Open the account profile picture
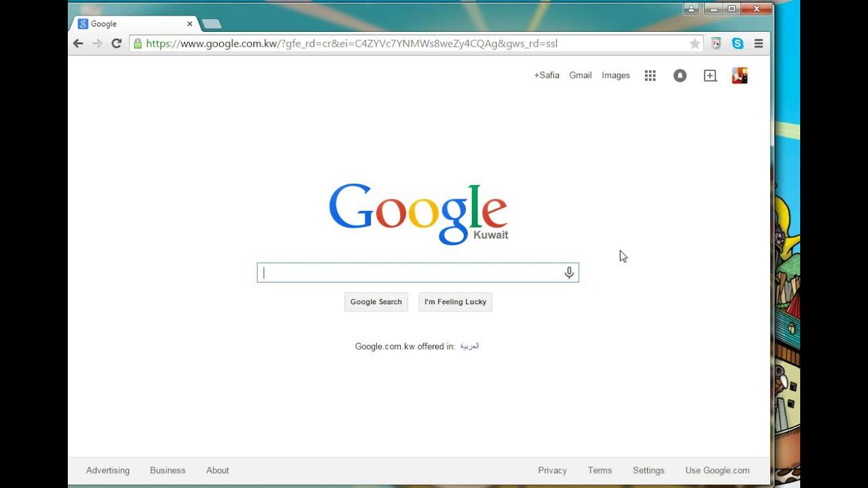This screenshot has height=488, width=868. pos(740,75)
